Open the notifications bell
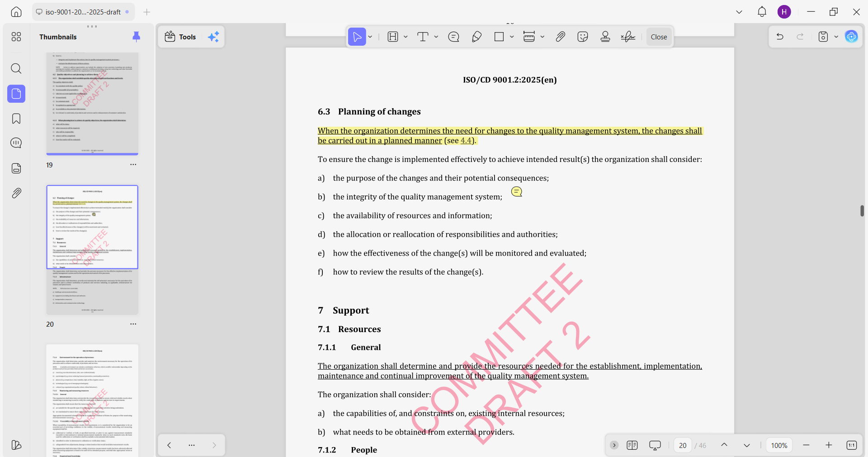The image size is (868, 457). [x=762, y=12]
